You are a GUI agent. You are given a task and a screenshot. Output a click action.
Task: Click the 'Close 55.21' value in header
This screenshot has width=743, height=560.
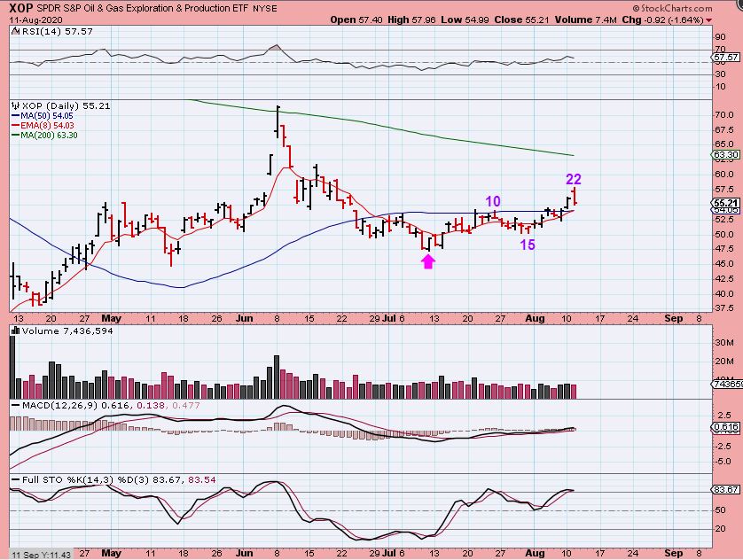(521, 19)
